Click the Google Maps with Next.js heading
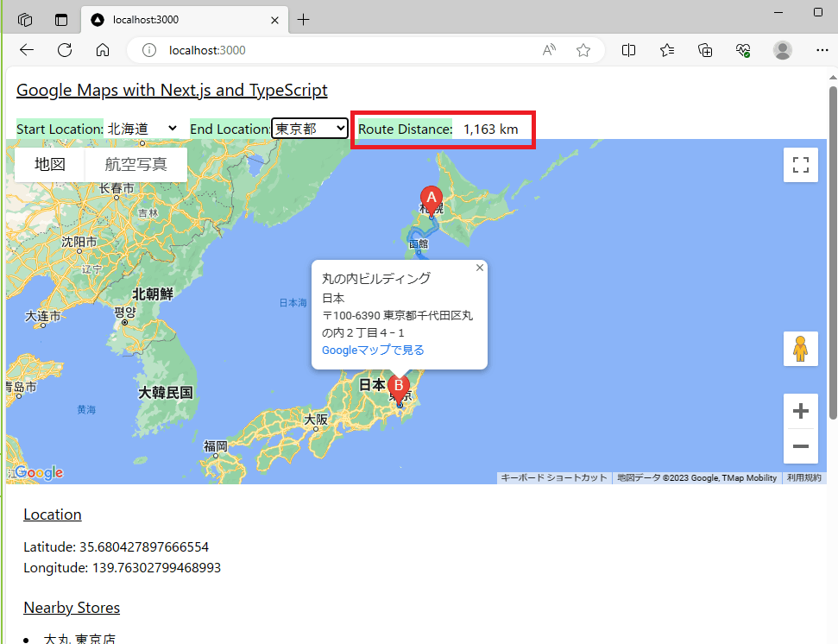 [x=172, y=91]
